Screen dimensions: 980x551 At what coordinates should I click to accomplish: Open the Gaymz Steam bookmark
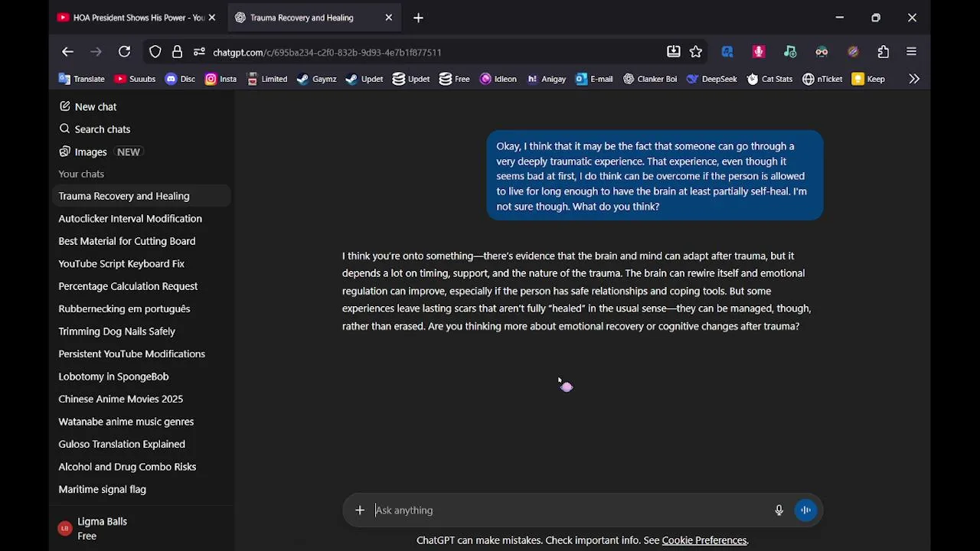coord(317,79)
